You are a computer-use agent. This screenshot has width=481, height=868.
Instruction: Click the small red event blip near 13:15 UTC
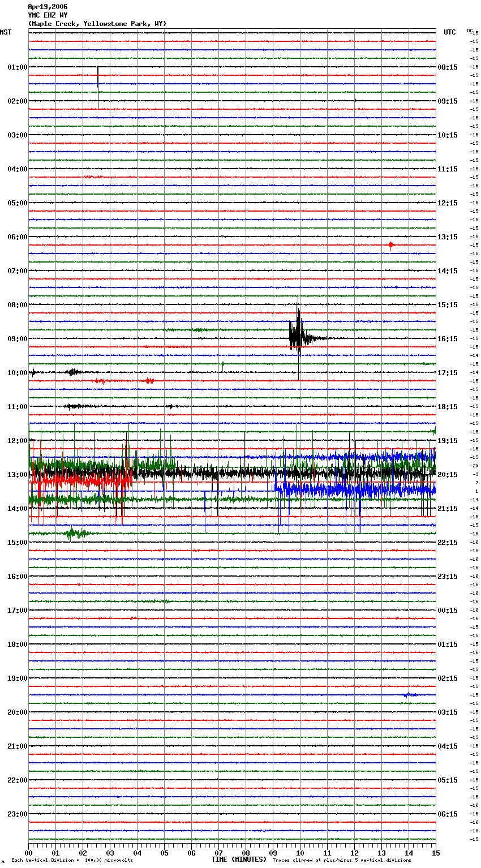[x=390, y=245]
